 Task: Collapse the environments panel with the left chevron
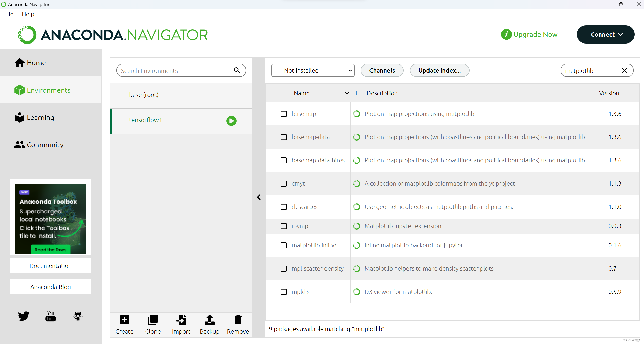coord(259,197)
